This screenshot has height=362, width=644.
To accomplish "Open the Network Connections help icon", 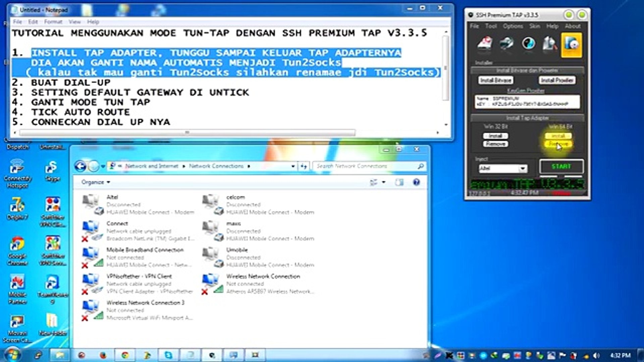I will point(416,182).
